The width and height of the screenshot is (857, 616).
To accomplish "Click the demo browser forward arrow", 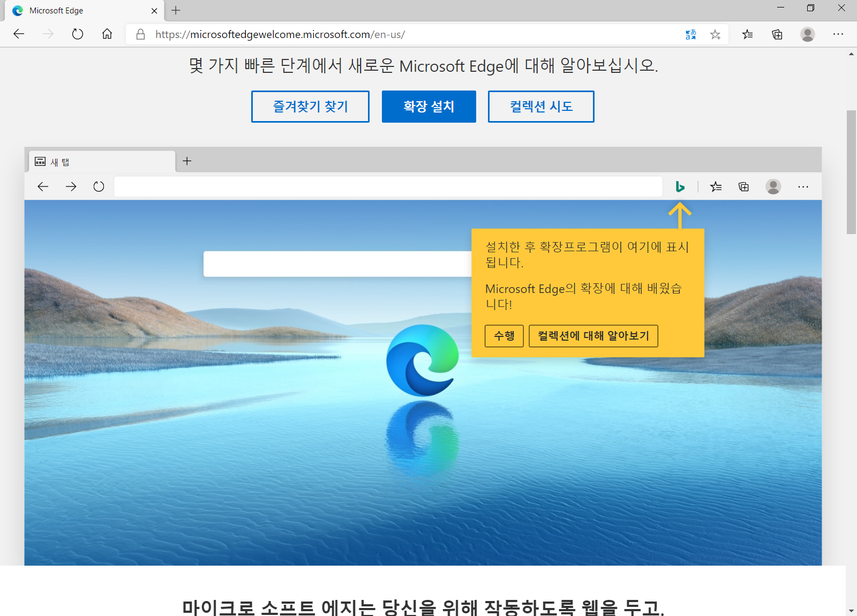I will coord(71,186).
